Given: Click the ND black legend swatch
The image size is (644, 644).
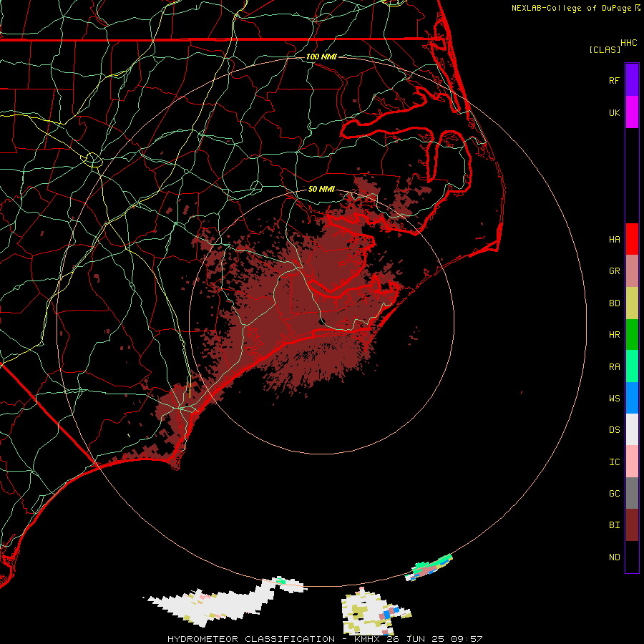Looking at the screenshot, I should point(632,557).
